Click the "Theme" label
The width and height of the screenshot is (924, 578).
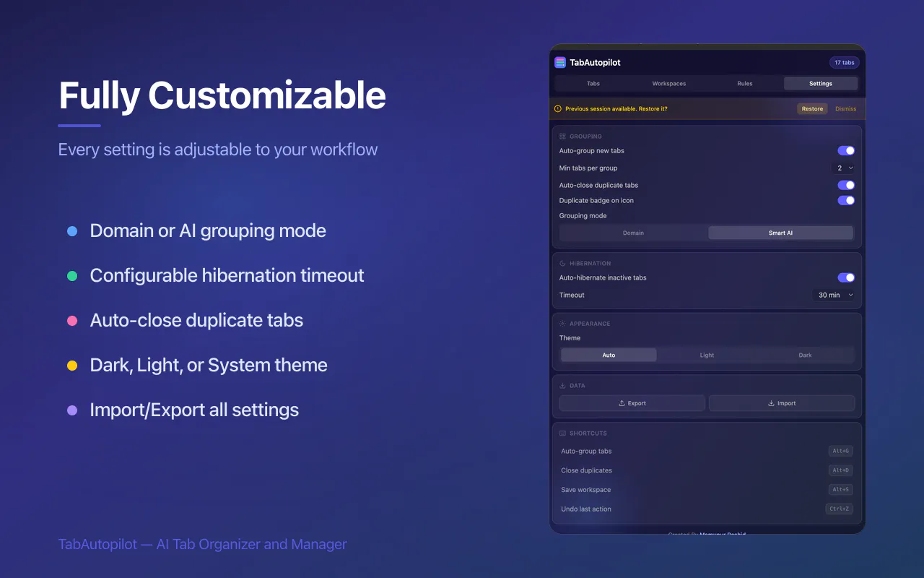[x=570, y=338]
